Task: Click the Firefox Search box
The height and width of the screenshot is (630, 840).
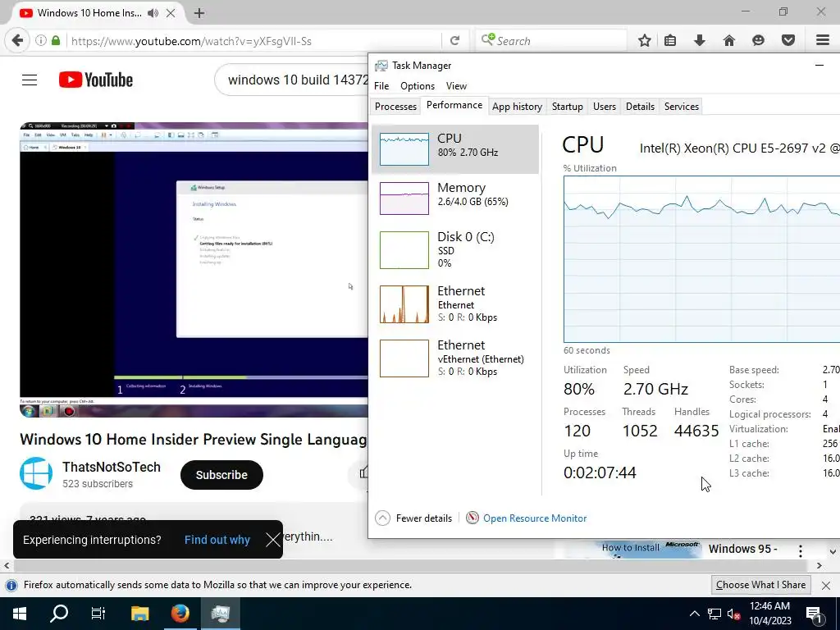Action: pos(552,41)
